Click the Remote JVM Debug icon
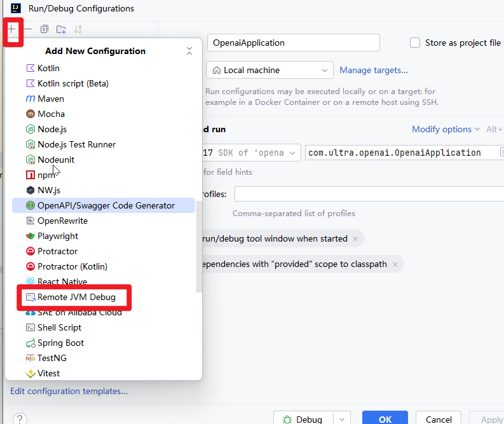Image resolution: width=504 pixels, height=424 pixels. coord(31,297)
